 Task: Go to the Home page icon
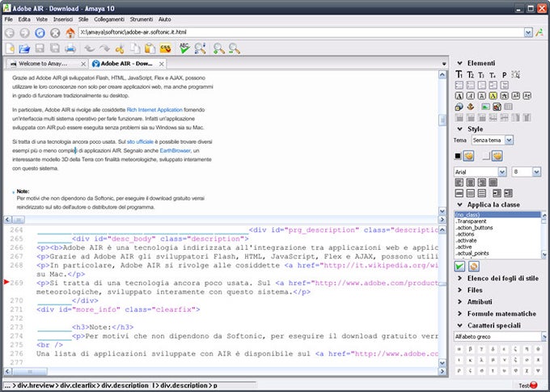pyautogui.click(x=70, y=32)
